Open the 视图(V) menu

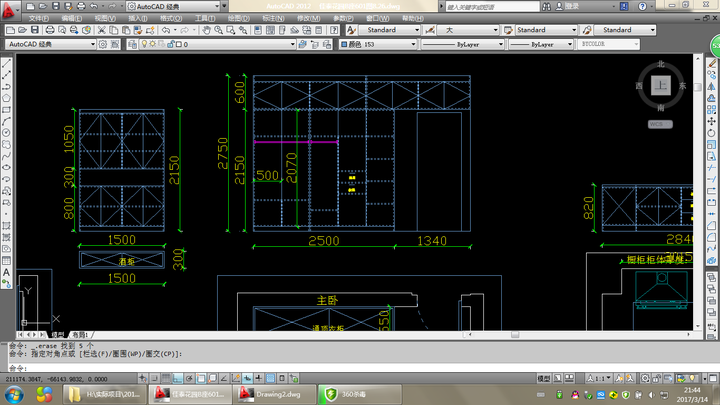coord(105,18)
